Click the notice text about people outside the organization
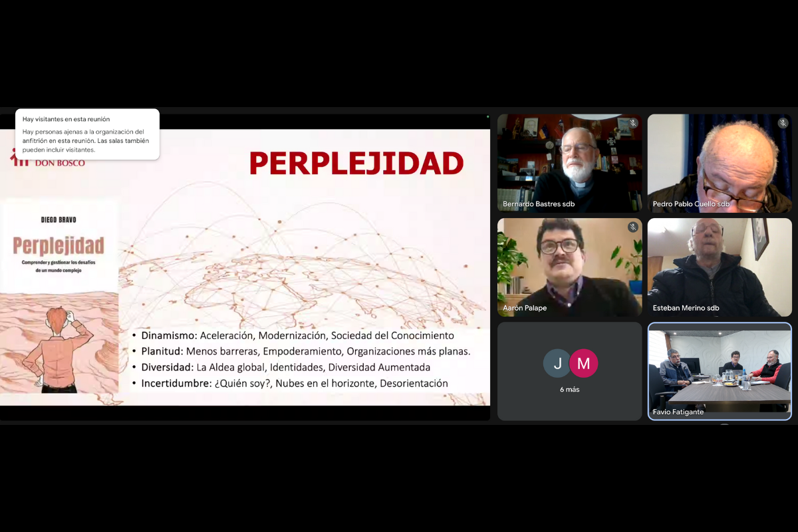This screenshot has width=798, height=532. 86,140
